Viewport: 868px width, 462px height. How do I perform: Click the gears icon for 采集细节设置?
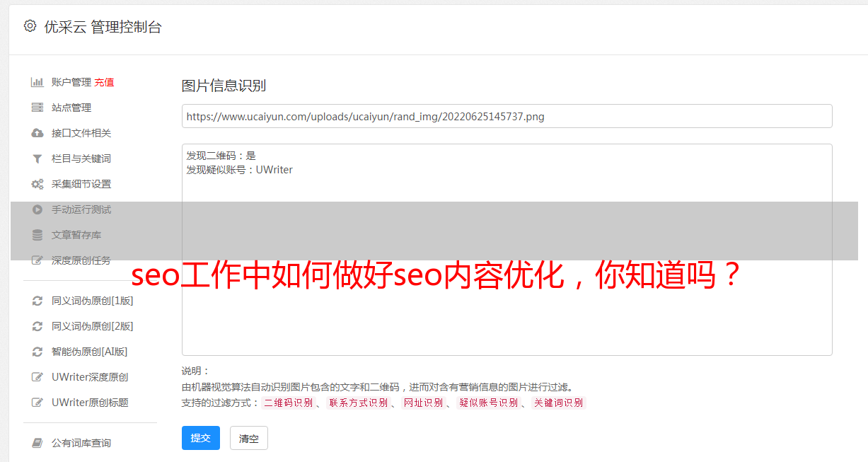pyautogui.click(x=37, y=184)
